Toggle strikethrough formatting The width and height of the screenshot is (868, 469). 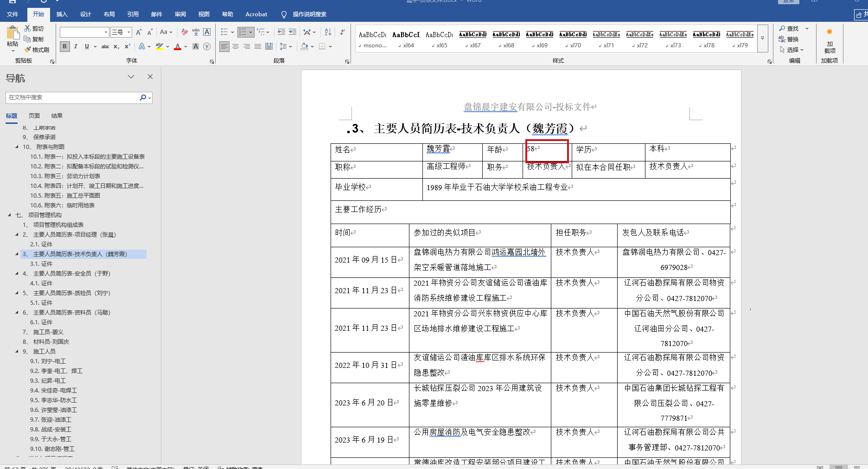(105, 46)
